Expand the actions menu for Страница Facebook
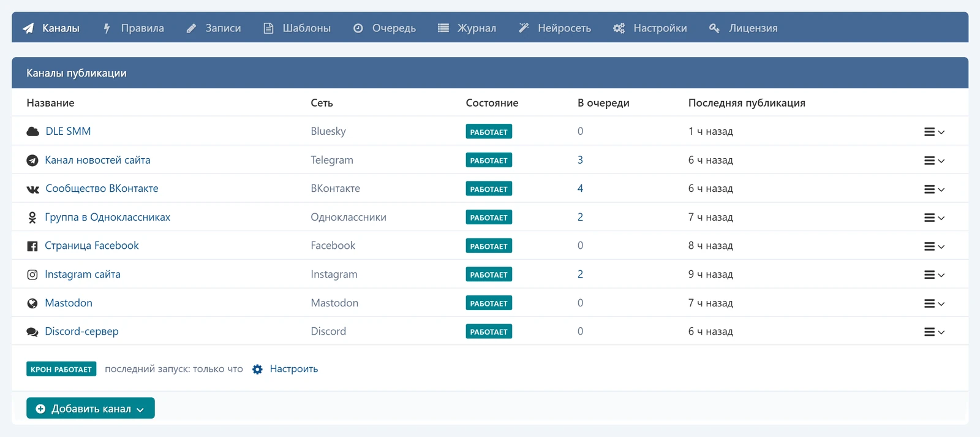980x437 pixels. [934, 246]
